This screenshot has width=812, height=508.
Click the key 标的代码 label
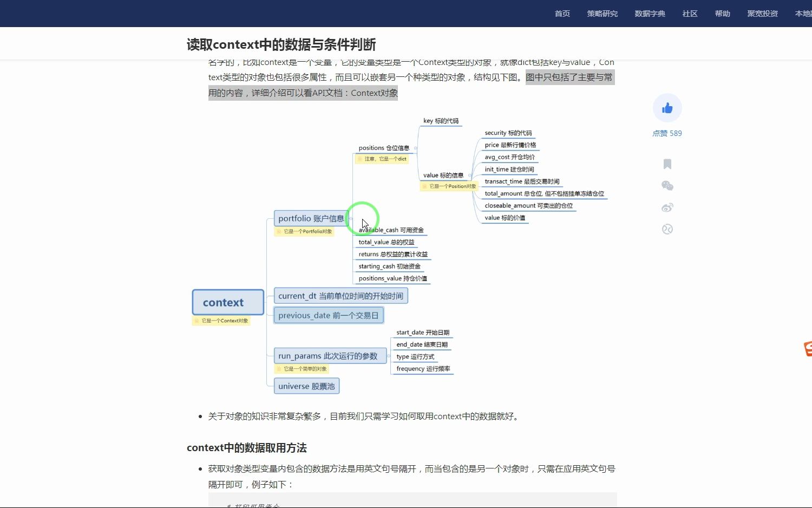(441, 121)
